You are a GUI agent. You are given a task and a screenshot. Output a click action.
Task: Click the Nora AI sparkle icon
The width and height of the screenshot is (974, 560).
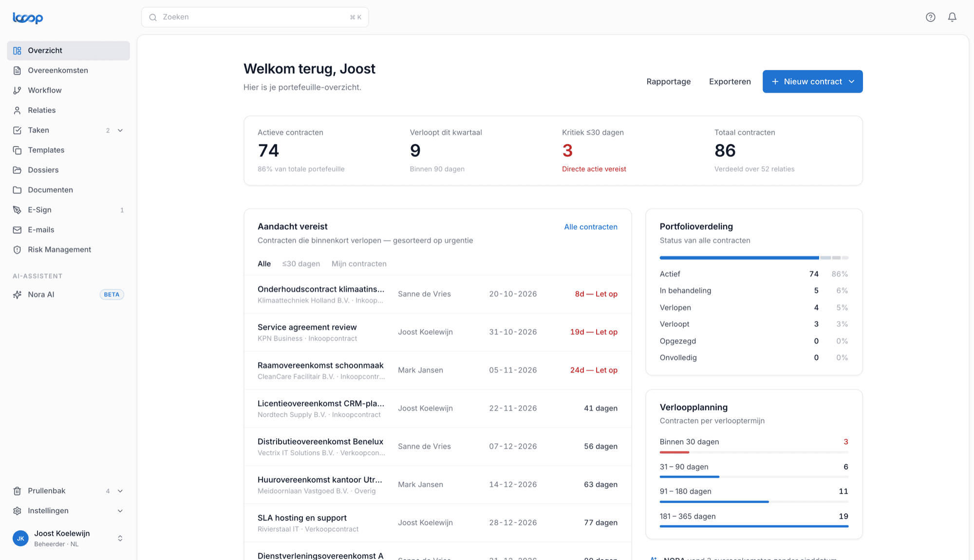[17, 295]
